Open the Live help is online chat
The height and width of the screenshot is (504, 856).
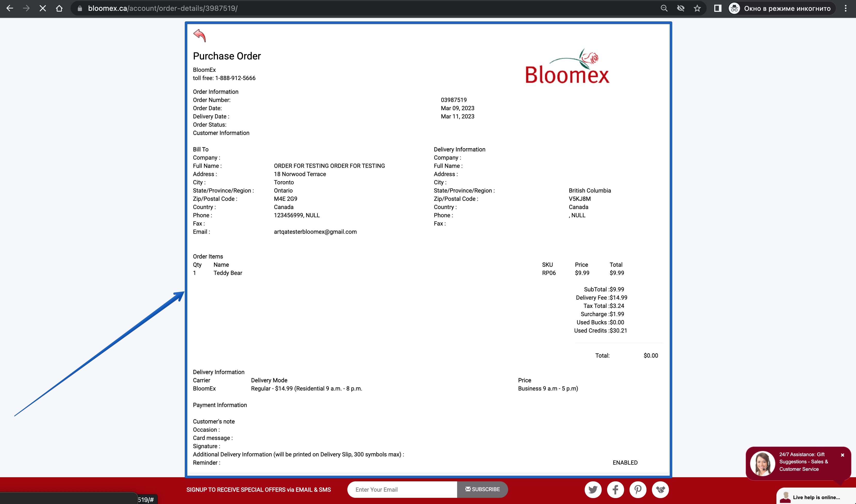point(816,497)
